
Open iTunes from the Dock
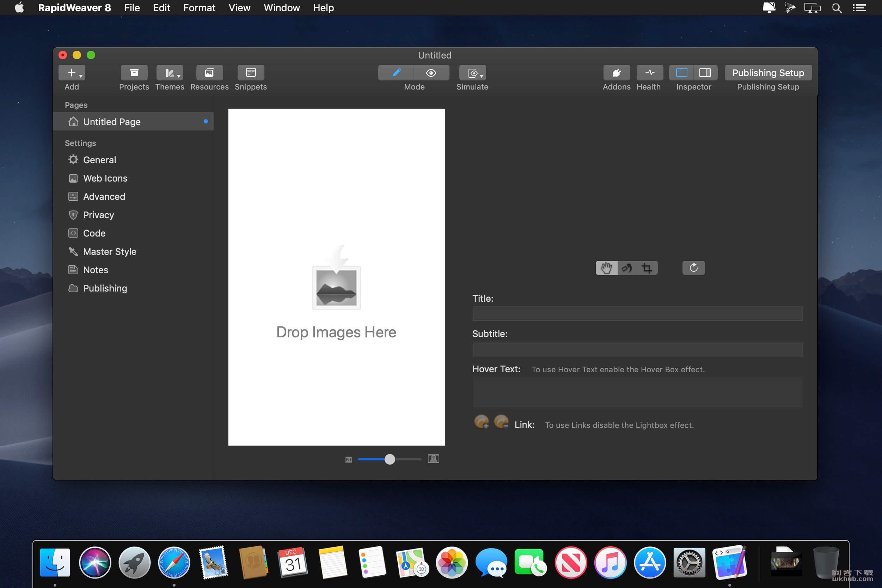click(610, 563)
